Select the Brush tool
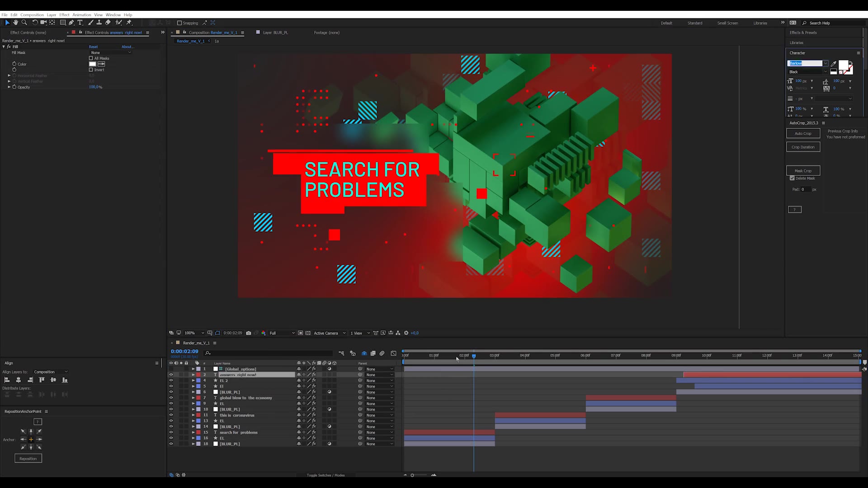The width and height of the screenshot is (868, 488). tap(90, 23)
